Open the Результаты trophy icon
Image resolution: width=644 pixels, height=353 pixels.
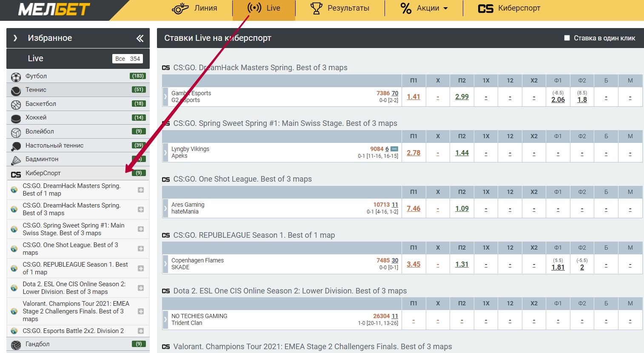pyautogui.click(x=316, y=8)
